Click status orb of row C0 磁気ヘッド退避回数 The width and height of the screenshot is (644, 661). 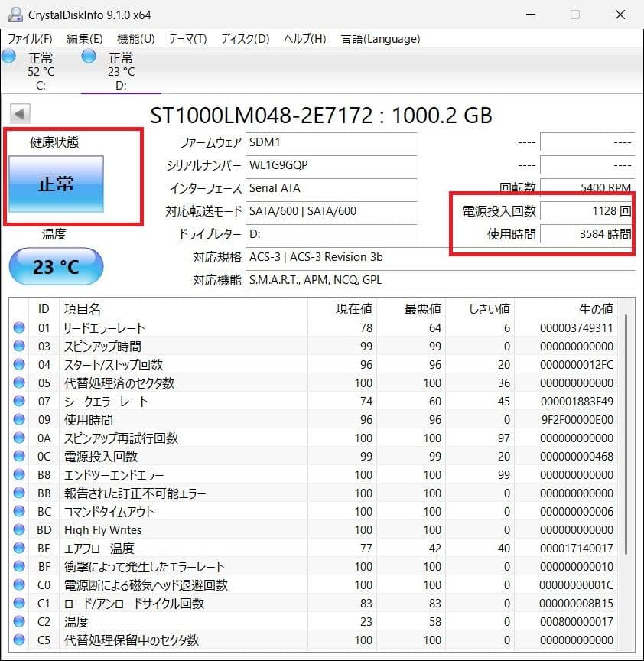coord(19,584)
